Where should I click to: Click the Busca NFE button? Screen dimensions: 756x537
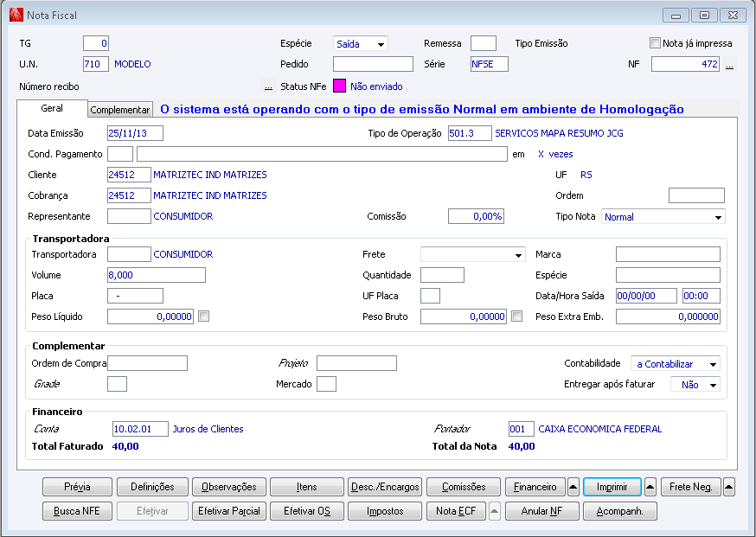[x=77, y=511]
